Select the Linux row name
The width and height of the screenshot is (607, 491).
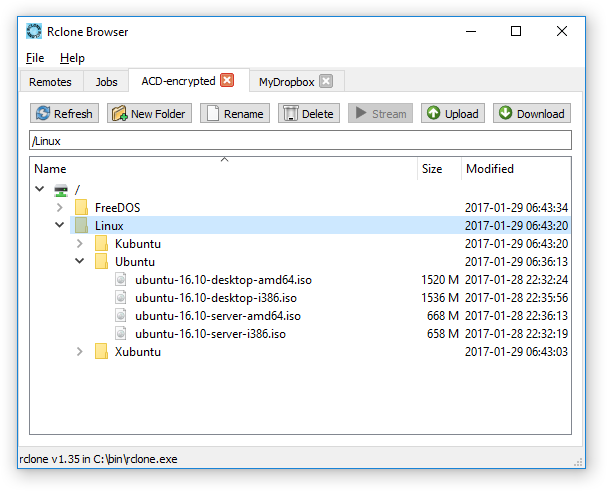click(109, 226)
